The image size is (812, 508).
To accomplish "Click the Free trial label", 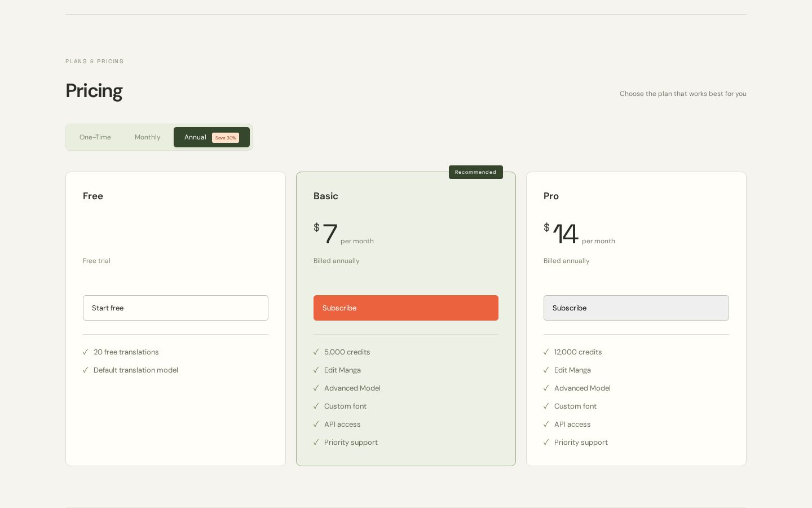I will (x=96, y=261).
